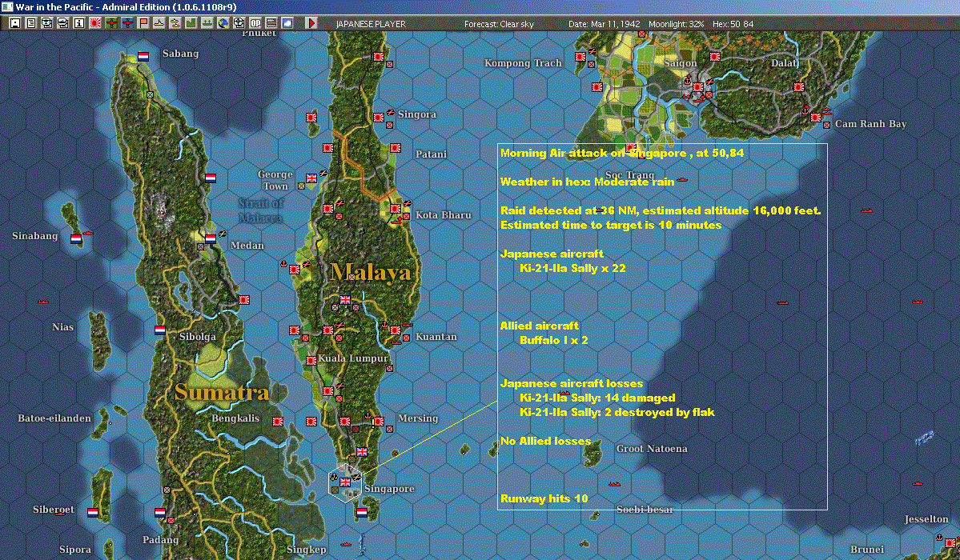The height and width of the screenshot is (560, 960).
Task: Click the orange flag toolbar icon
Action: (143, 23)
